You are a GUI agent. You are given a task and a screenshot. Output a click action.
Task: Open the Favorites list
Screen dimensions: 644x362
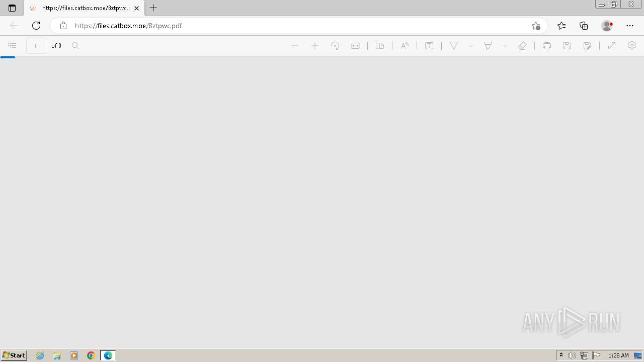click(561, 26)
